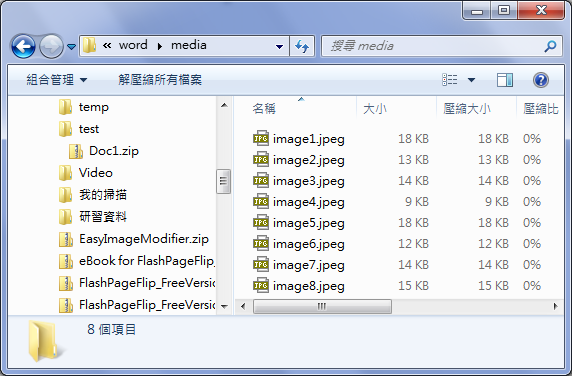Click the navigation pane vertical scroll thumb
This screenshot has width=572, height=376.
[223, 181]
